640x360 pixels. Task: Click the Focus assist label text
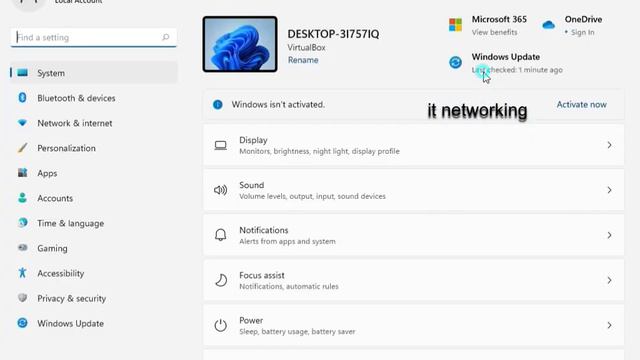(262, 276)
